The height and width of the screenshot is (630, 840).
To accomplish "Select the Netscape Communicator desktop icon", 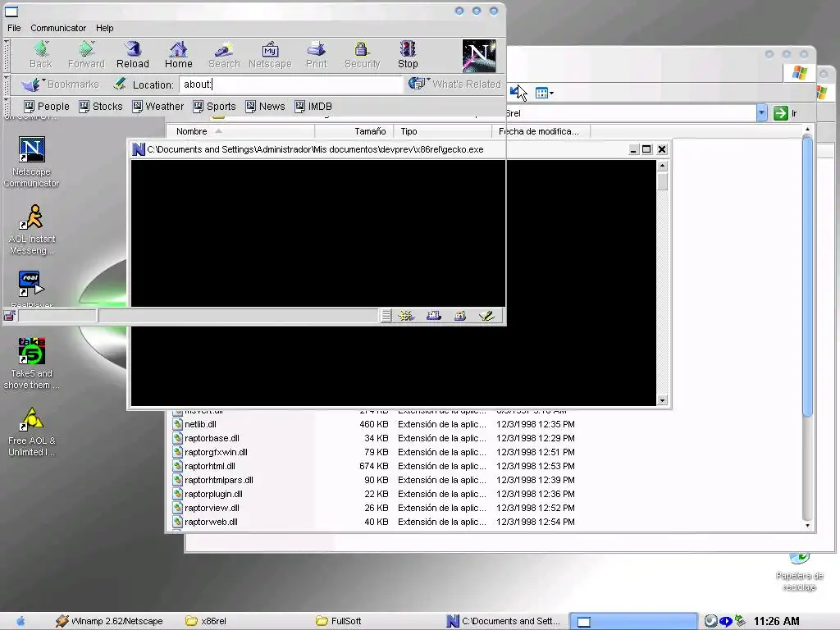I will click(x=32, y=162).
